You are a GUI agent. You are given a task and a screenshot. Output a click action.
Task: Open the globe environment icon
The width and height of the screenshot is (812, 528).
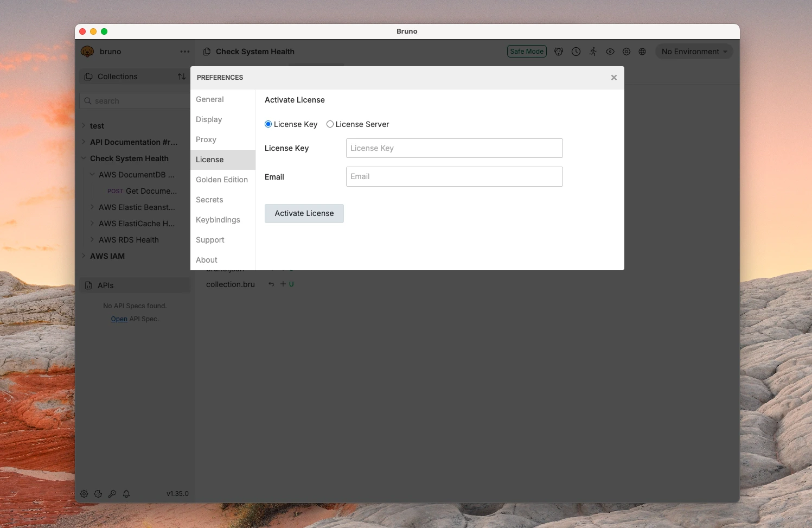tap(642, 51)
